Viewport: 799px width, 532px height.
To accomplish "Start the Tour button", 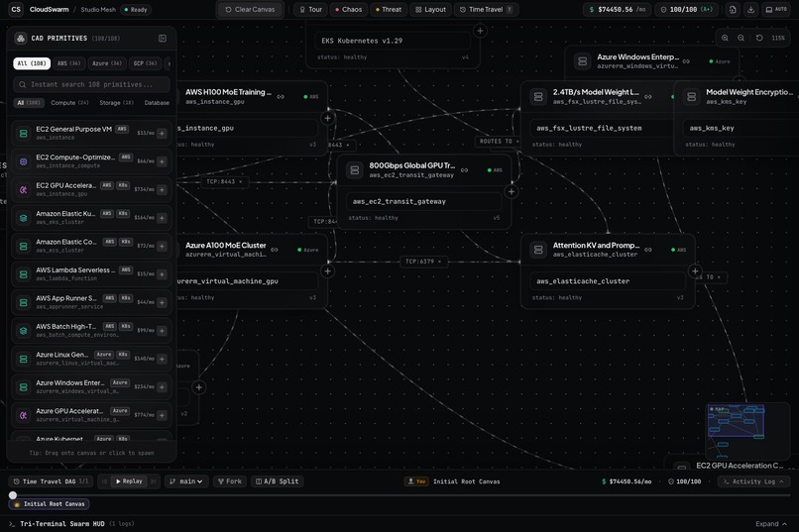I will tap(310, 10).
